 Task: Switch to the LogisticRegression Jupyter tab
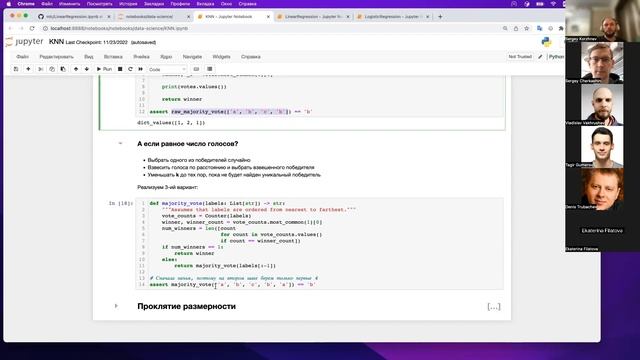pyautogui.click(x=392, y=17)
